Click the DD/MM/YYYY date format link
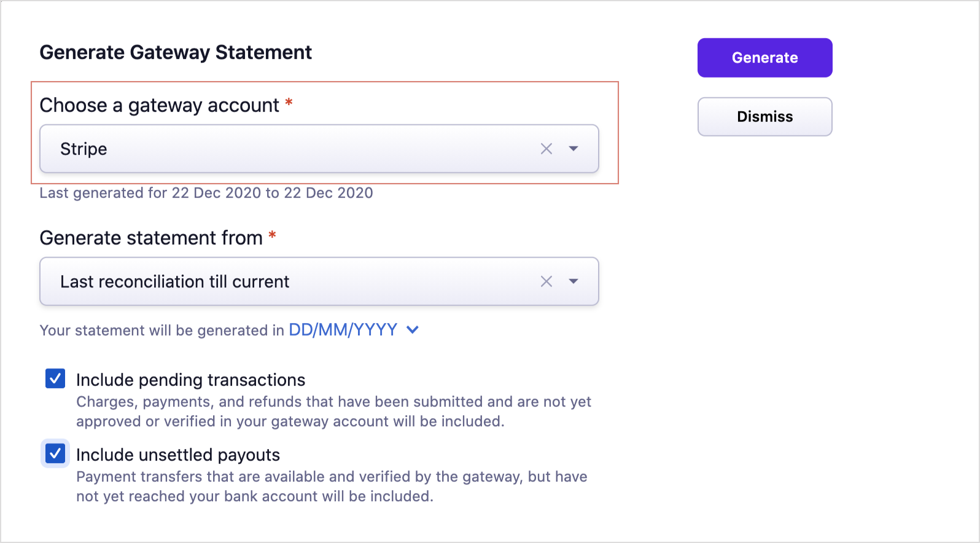980x543 pixels. point(343,330)
